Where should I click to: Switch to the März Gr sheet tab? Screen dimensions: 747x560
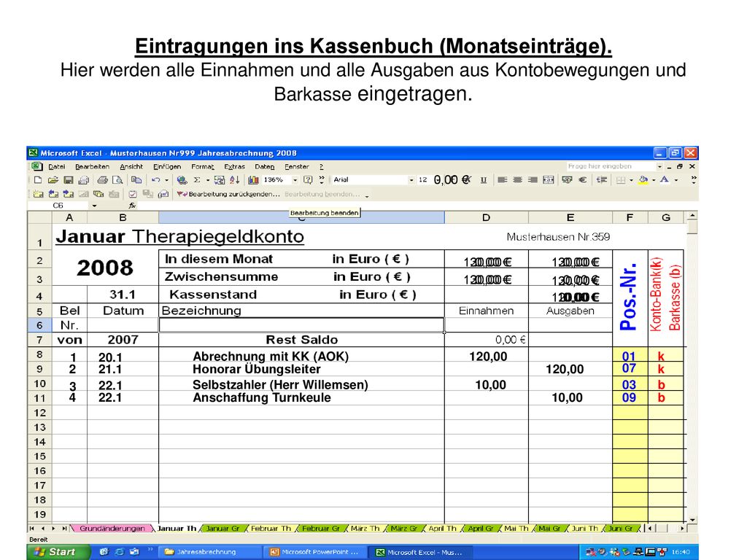tap(403, 529)
